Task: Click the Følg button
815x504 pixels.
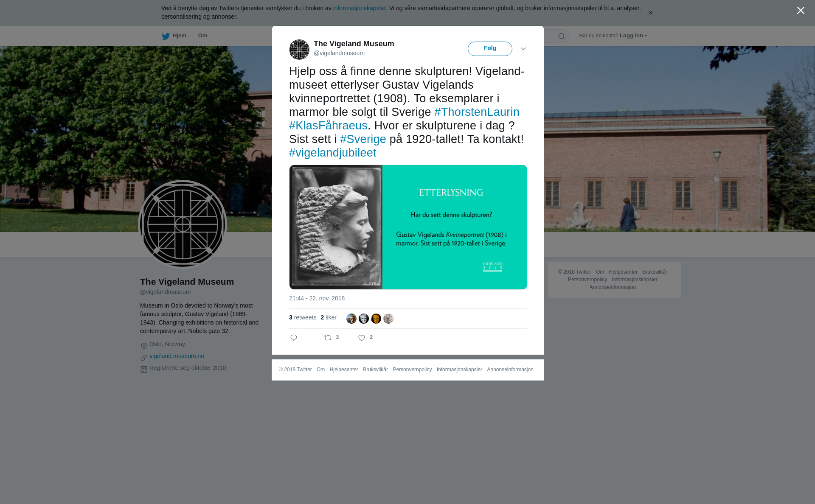Action: pyautogui.click(x=490, y=49)
